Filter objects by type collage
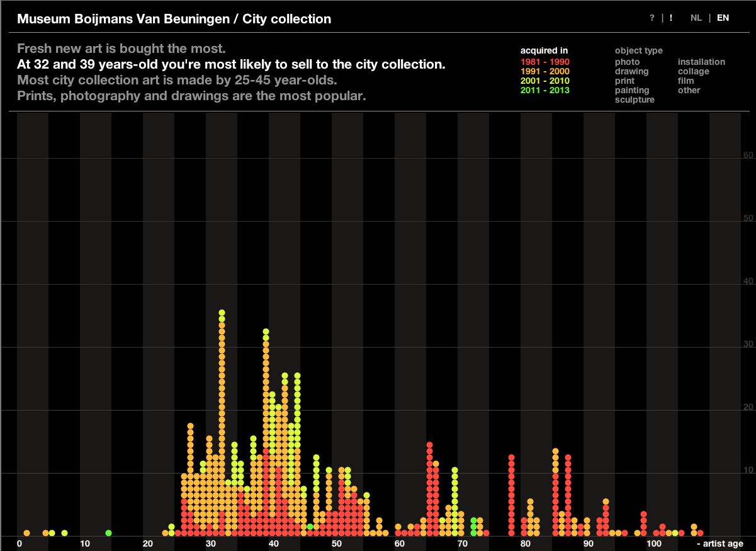The width and height of the screenshot is (756, 551). 693,71
